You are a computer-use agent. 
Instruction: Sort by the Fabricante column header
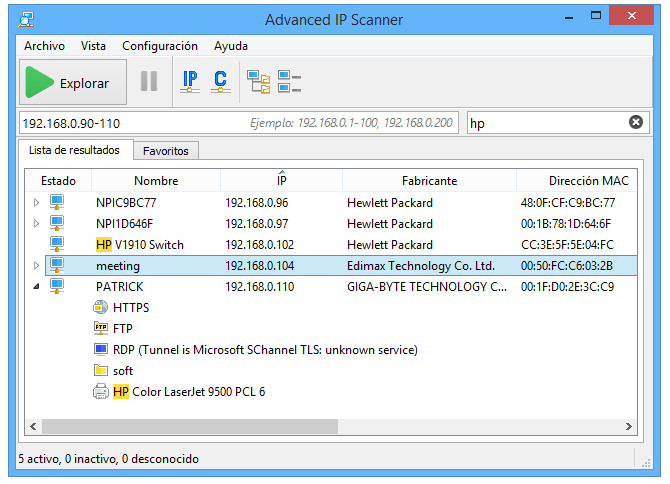click(429, 181)
